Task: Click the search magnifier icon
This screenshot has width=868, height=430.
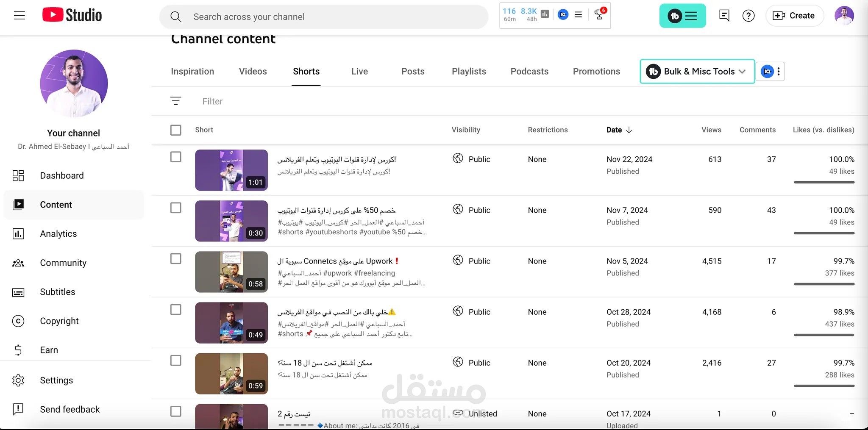Action: (175, 17)
